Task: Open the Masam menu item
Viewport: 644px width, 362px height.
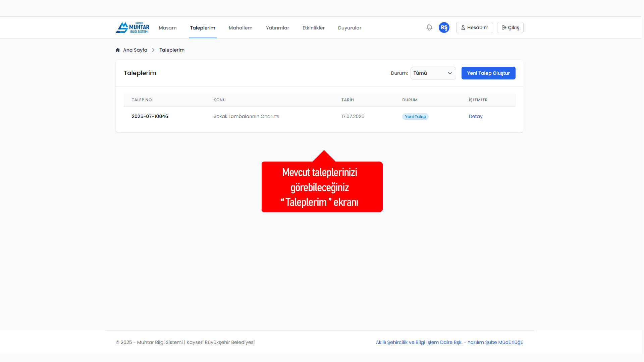Action: pos(168,28)
